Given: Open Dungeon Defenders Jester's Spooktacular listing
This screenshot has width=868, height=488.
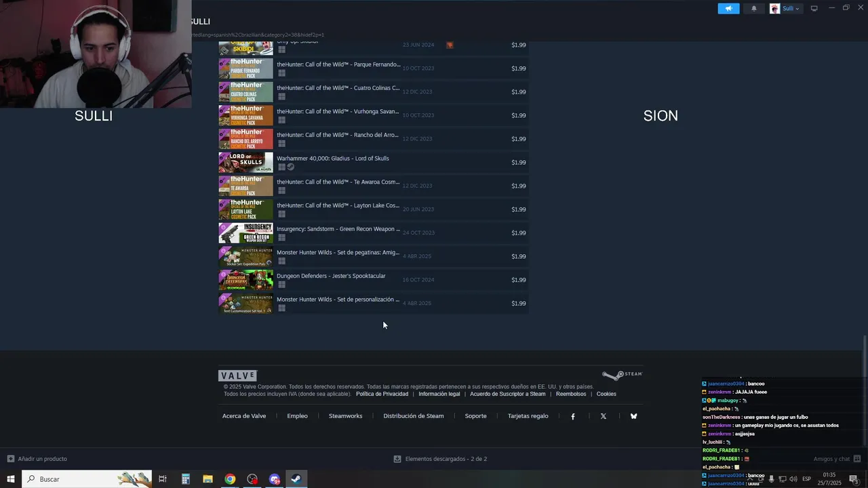Looking at the screenshot, I should tap(374, 280).
